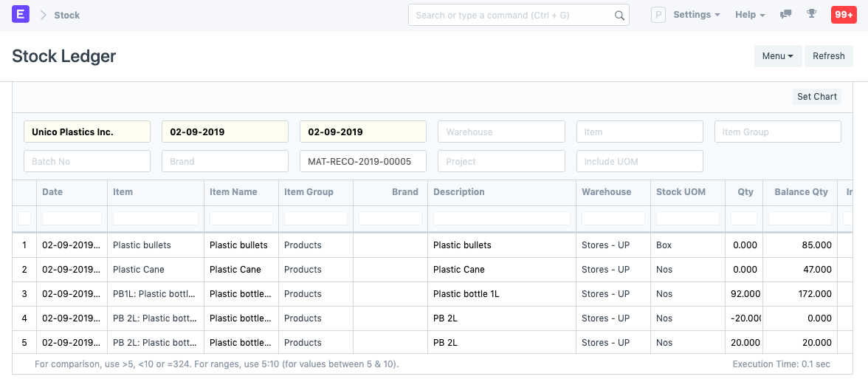Image resolution: width=868 pixels, height=382 pixels.
Task: Click the Set Chart button
Action: (816, 97)
